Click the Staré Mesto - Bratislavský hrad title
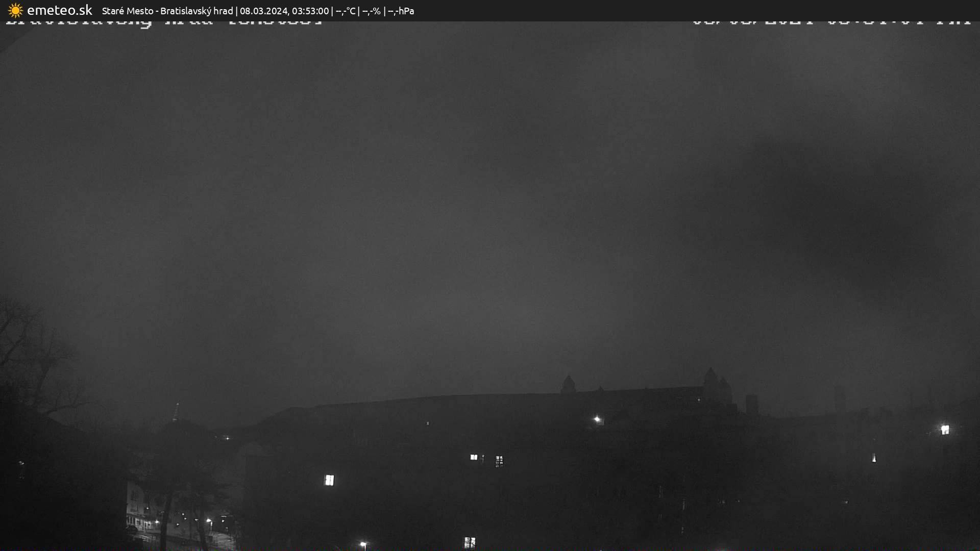 pos(167,11)
